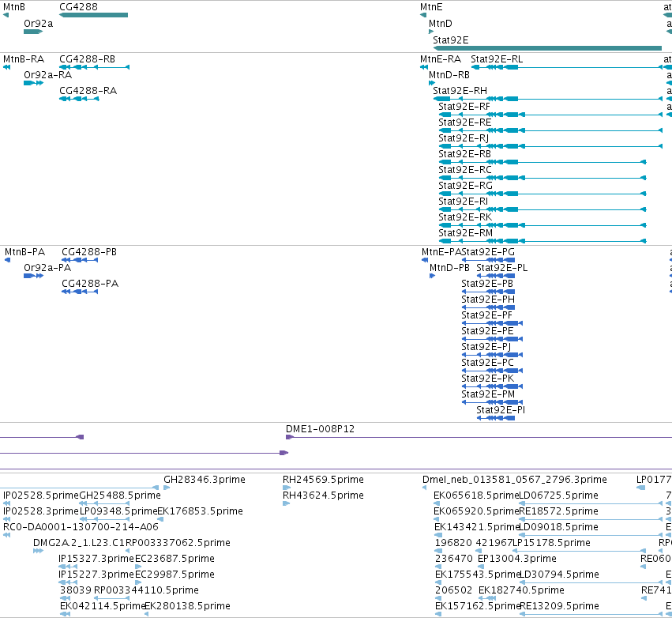Select protein Stat92E-PH
Screen dimensions: 672x618
pos(488,300)
